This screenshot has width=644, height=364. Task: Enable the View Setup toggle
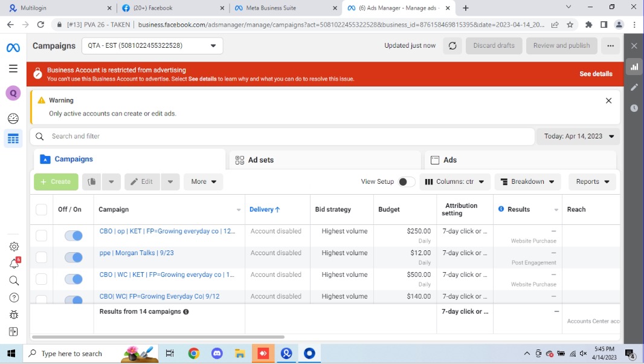pyautogui.click(x=406, y=182)
